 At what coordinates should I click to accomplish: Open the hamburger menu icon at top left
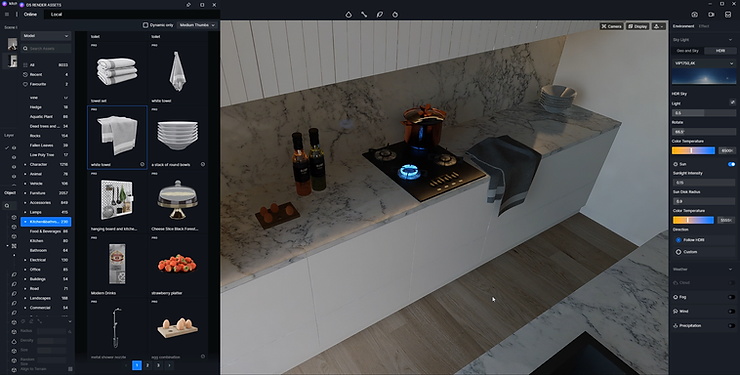click(x=7, y=14)
